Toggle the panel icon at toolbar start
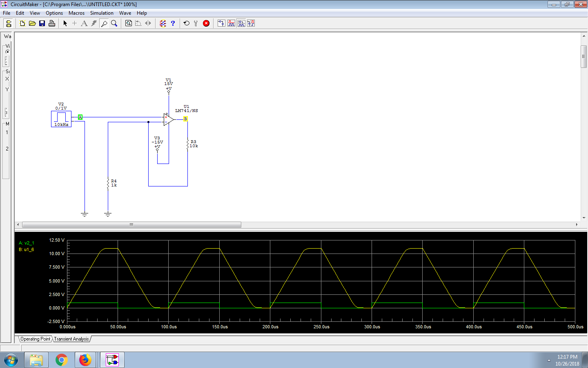This screenshot has height=368, width=588. click(8, 23)
